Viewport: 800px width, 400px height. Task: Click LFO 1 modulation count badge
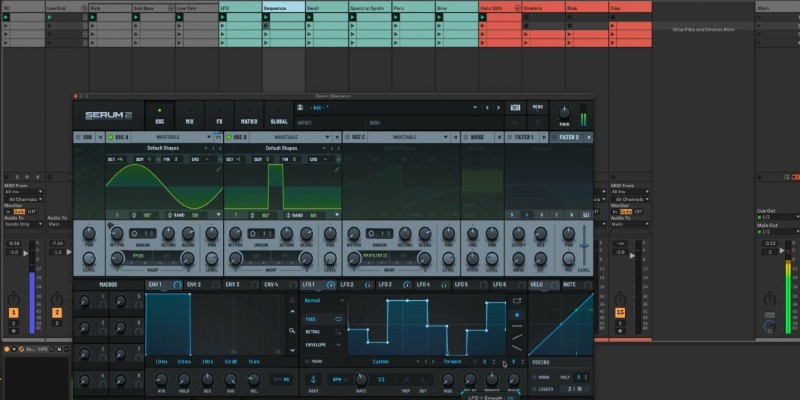331,285
